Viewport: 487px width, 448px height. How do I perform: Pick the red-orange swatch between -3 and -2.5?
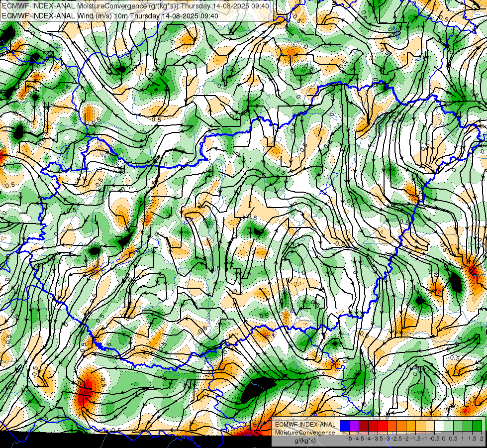coord(392,426)
